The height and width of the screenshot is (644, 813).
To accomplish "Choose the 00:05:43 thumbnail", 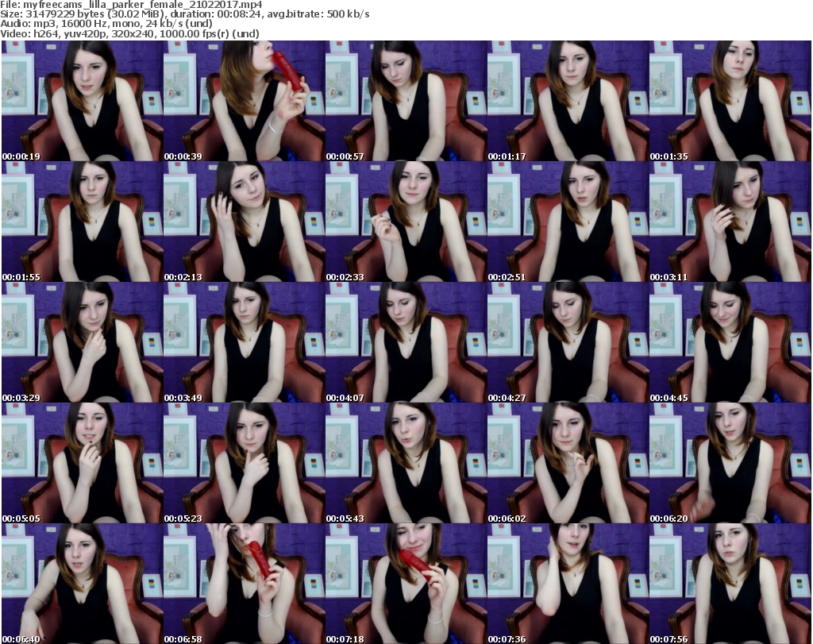I will click(x=406, y=463).
